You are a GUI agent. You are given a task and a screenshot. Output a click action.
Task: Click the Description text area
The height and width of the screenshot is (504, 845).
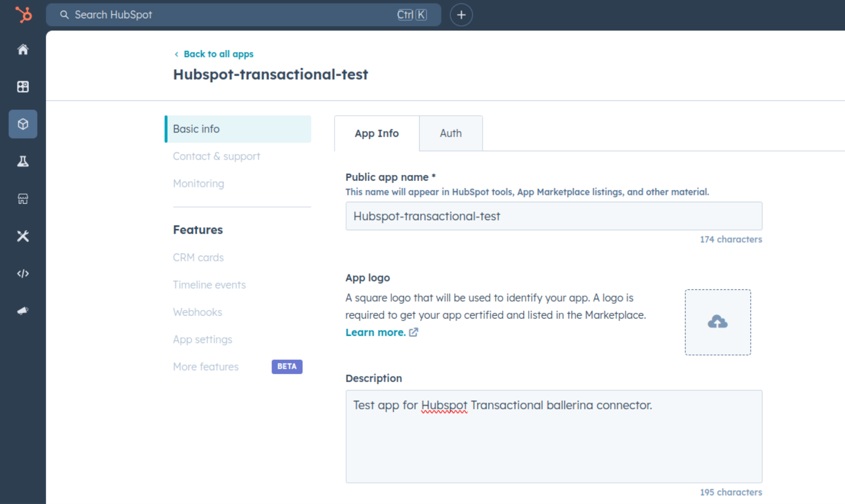pyautogui.click(x=554, y=436)
